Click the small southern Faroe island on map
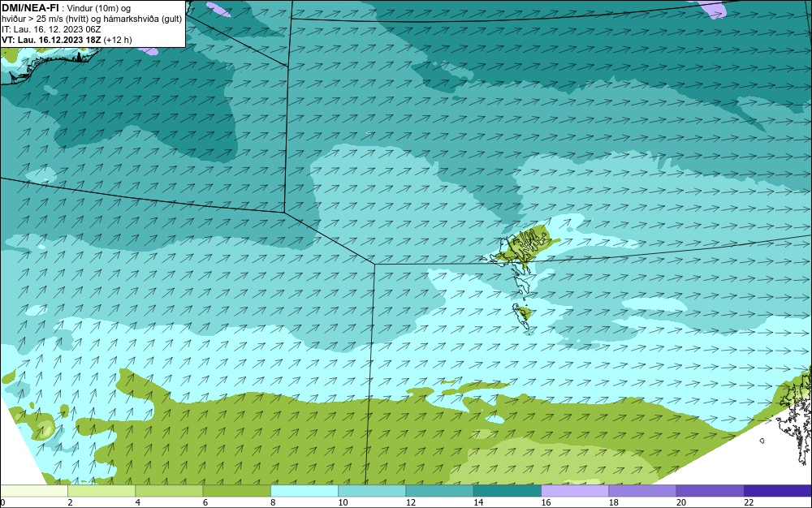The height and width of the screenshot is (508, 812). pos(522,315)
